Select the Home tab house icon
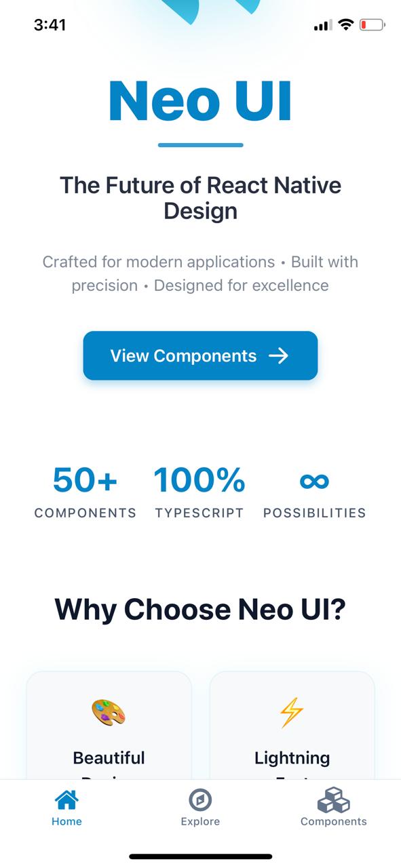 [66, 800]
